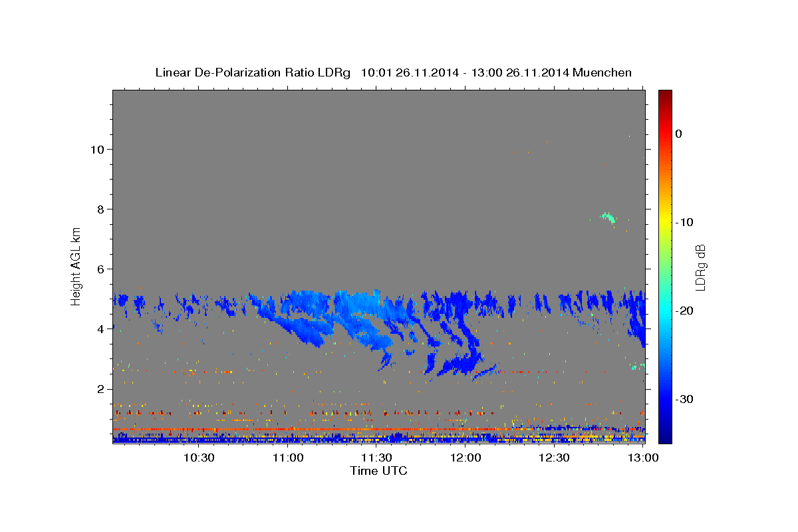
Task: Click the plot title 'Linear De-Polarization Ratio LDRg'
Action: 252,72
